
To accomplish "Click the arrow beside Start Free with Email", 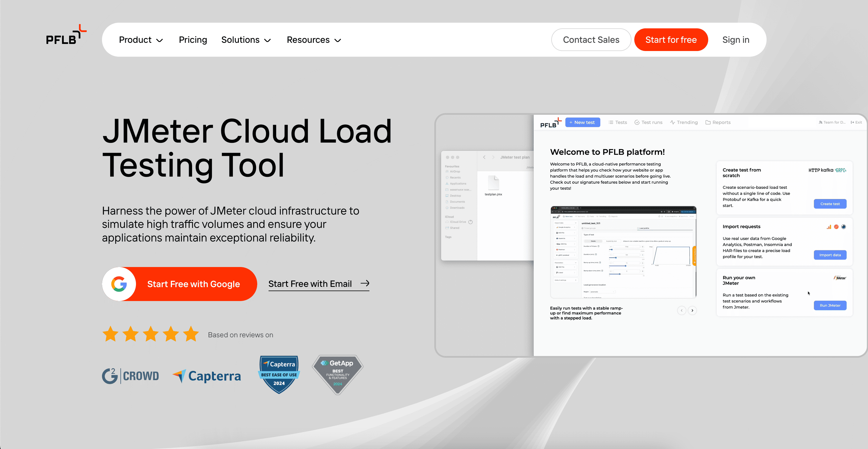I will 365,283.
